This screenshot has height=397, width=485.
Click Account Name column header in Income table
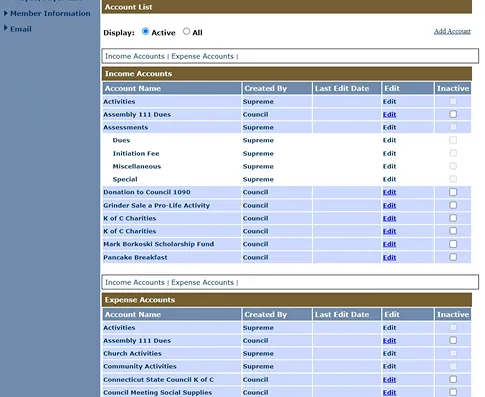[171, 88]
